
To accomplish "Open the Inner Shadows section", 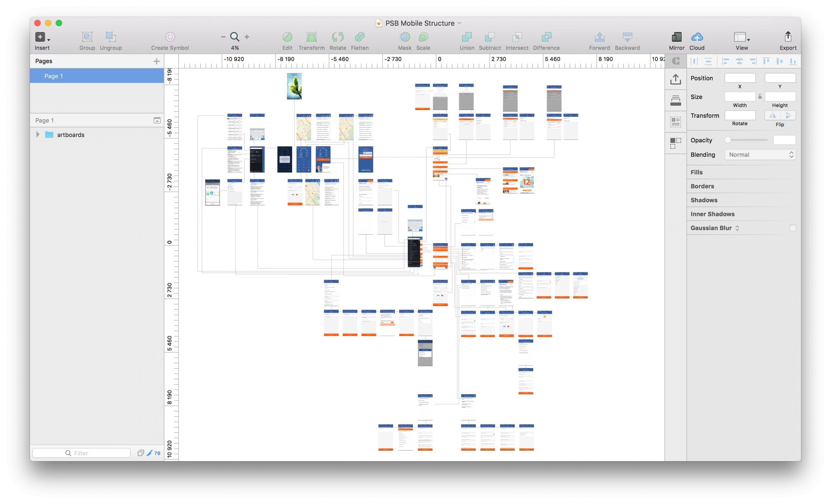I will pyautogui.click(x=712, y=214).
